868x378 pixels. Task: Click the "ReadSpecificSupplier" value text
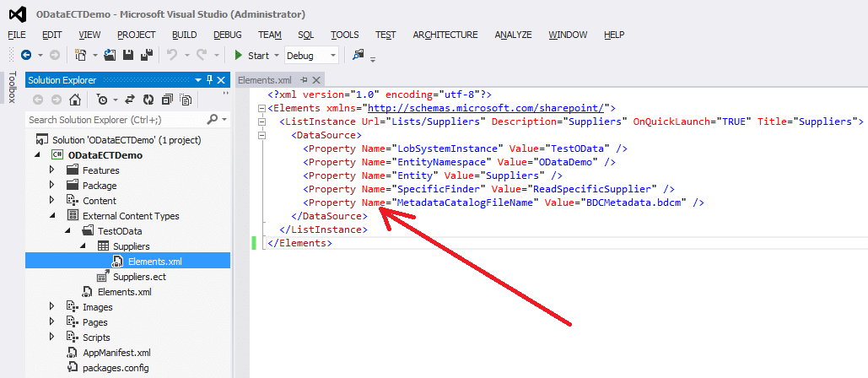click(592, 189)
